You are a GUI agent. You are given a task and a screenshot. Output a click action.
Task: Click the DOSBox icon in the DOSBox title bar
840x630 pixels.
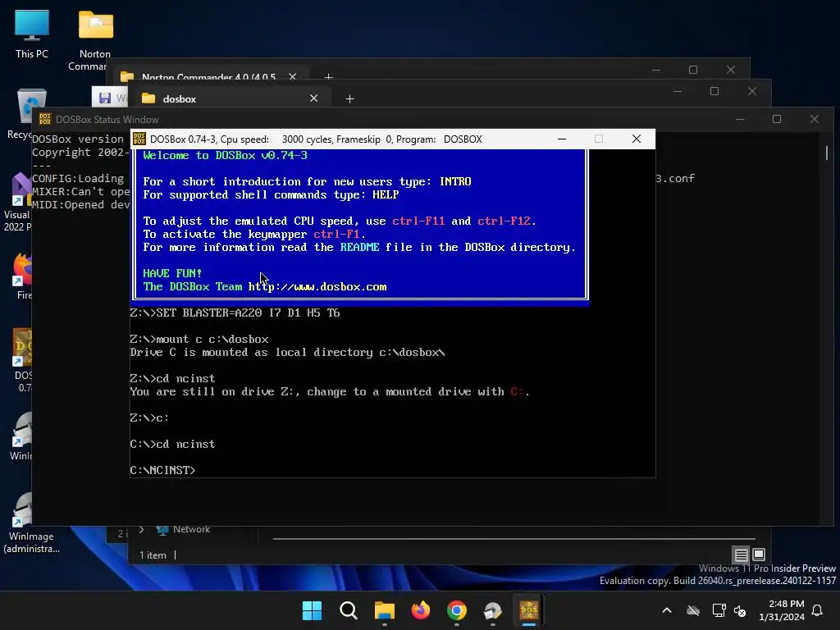click(139, 139)
